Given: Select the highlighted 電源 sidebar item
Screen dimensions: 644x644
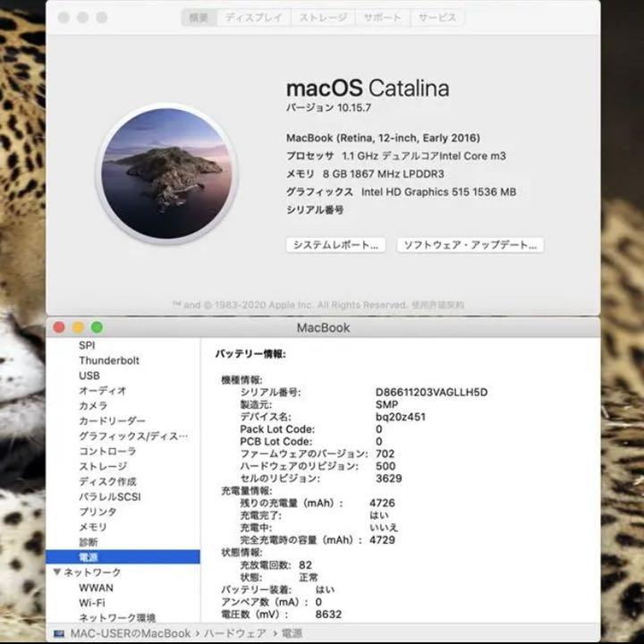Looking at the screenshot, I should click(x=123, y=557).
